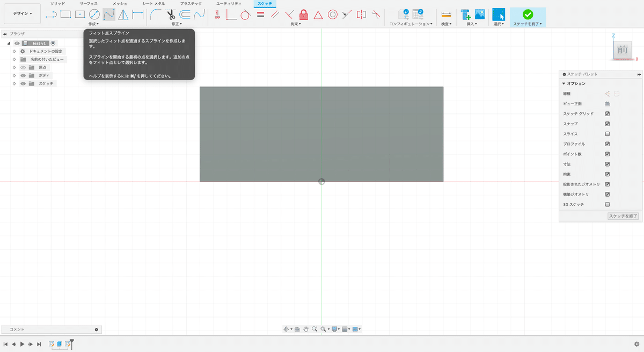The width and height of the screenshot is (644, 352).
Task: Play the timeline
Action: point(22,344)
